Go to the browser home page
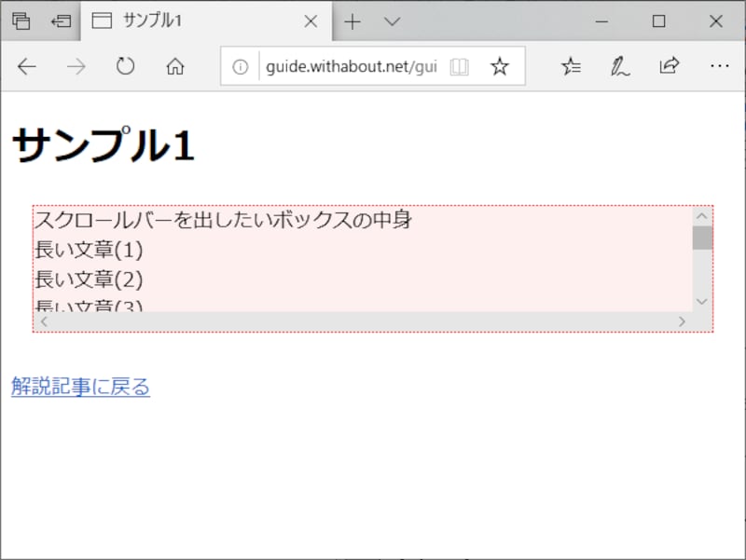Image resolution: width=746 pixels, height=560 pixels. click(175, 66)
